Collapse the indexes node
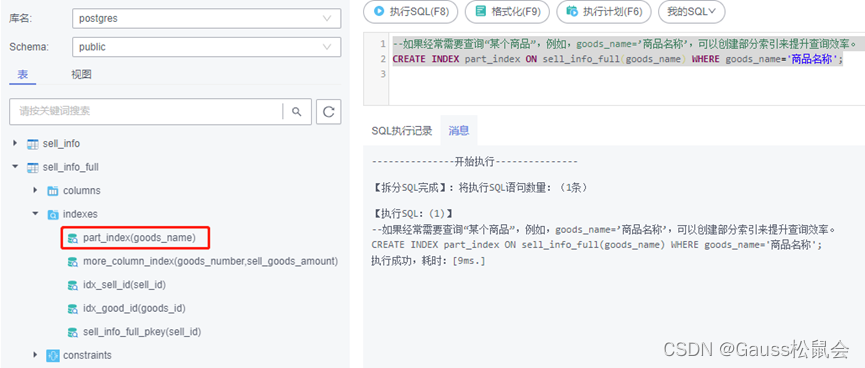This screenshot has width=865, height=368. 36,214
